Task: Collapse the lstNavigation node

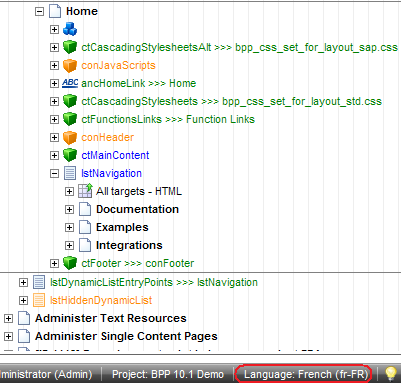Action: click(x=54, y=173)
